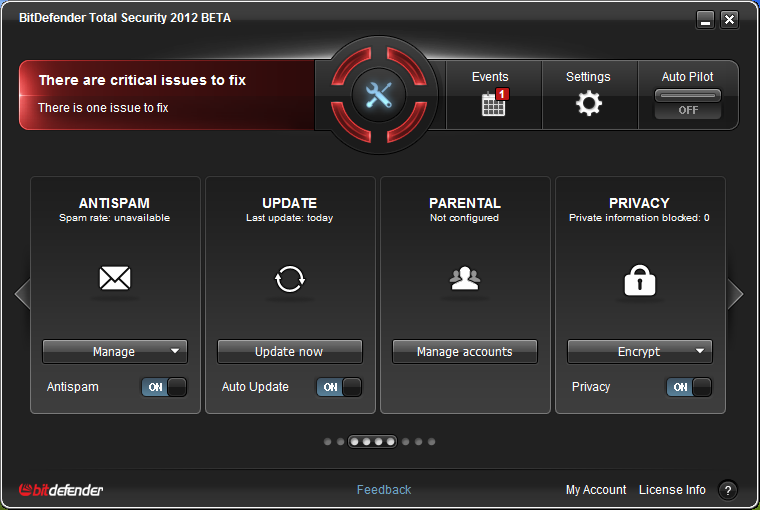
Task: Select the second pagination dot
Action: click(340, 442)
